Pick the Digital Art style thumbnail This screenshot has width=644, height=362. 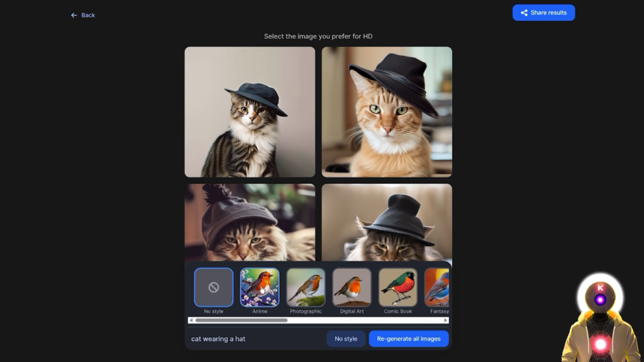click(x=352, y=287)
